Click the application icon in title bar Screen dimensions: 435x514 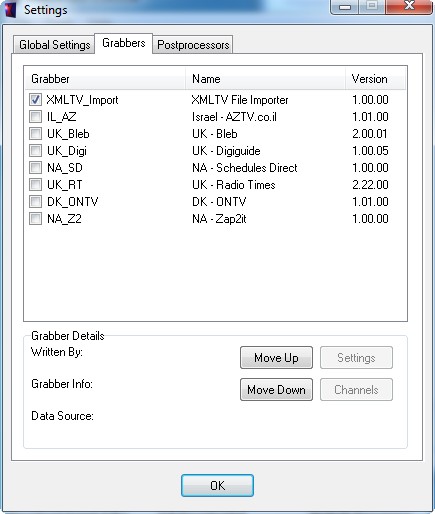click(11, 9)
